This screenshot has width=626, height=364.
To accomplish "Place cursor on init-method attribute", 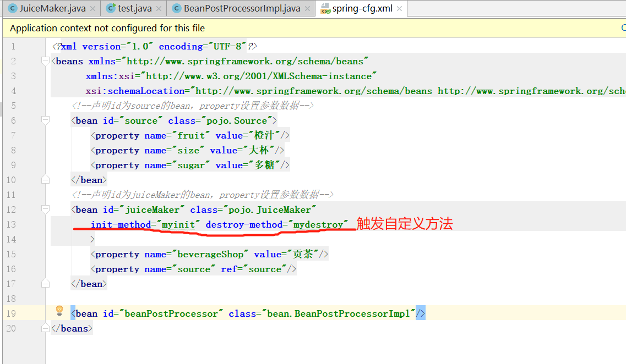I will (121, 224).
